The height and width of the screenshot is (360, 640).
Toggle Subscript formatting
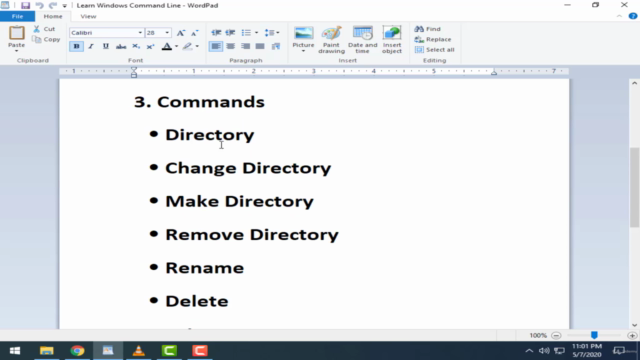pyautogui.click(x=136, y=46)
